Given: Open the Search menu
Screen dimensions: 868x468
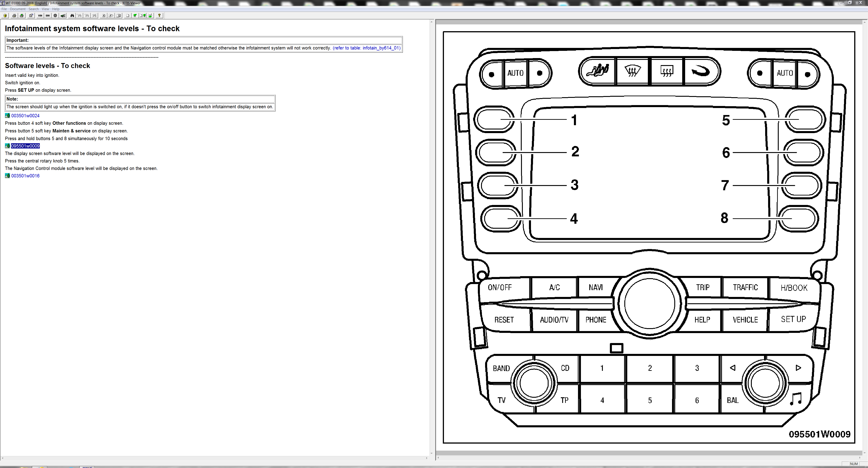Looking at the screenshot, I should [33, 9].
